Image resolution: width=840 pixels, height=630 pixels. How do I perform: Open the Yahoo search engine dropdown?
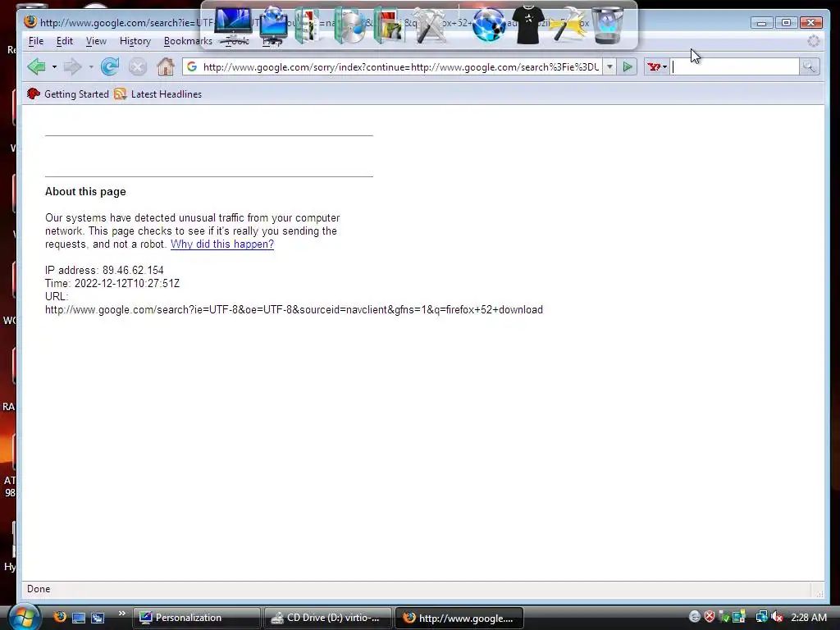[657, 67]
